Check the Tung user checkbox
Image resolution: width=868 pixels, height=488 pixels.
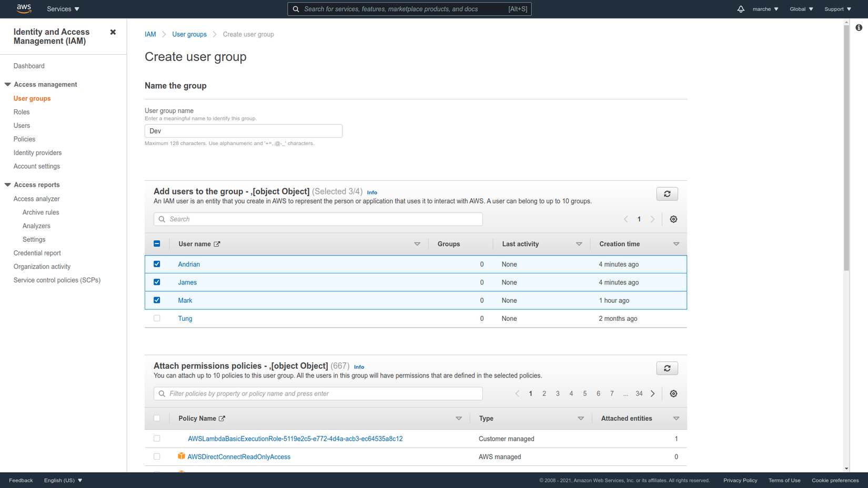157,318
